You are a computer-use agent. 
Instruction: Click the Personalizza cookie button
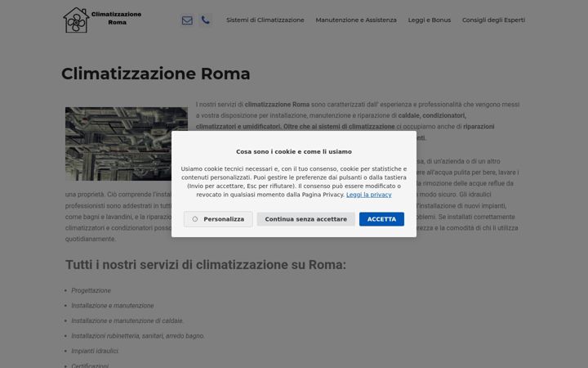click(x=218, y=219)
